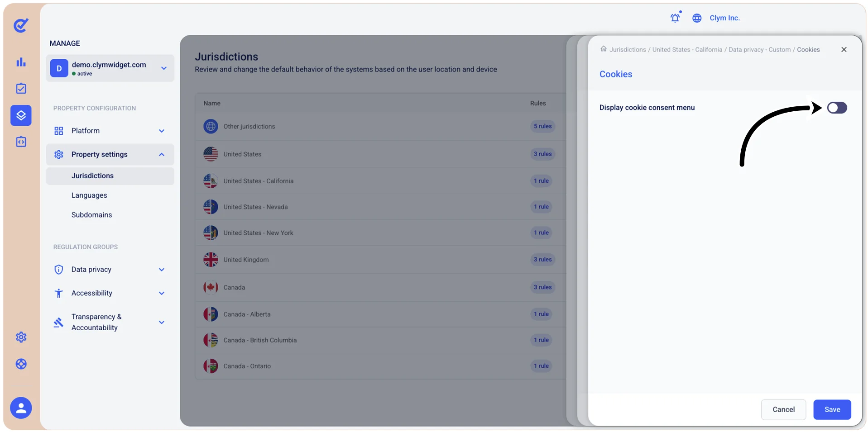
Task: Open notifications bell icon
Action: coord(675,18)
